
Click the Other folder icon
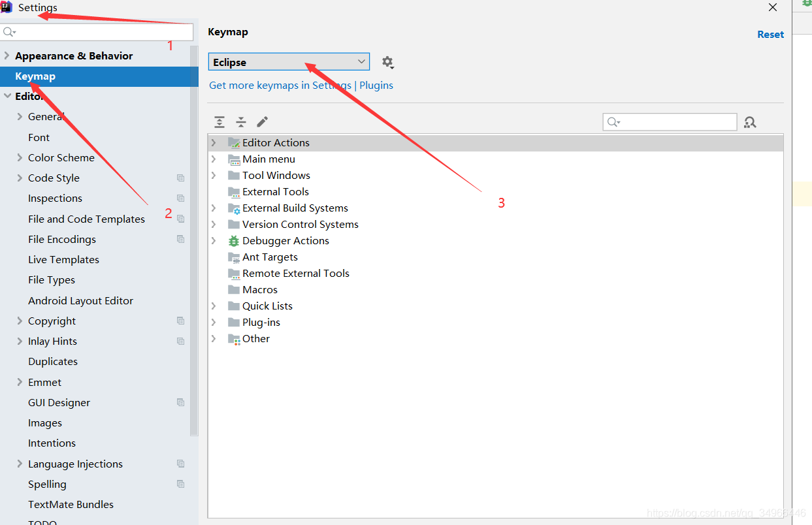coord(234,339)
